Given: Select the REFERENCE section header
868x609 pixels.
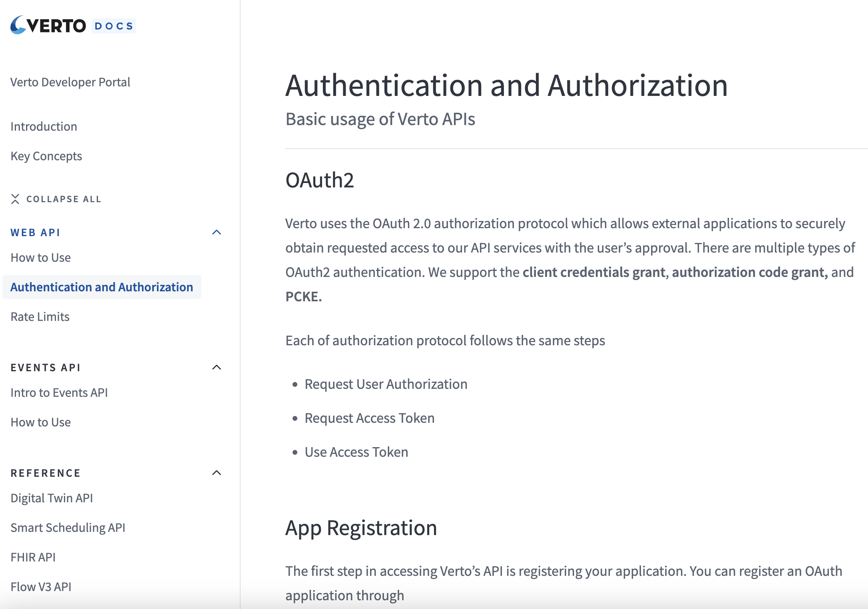Looking at the screenshot, I should [46, 473].
